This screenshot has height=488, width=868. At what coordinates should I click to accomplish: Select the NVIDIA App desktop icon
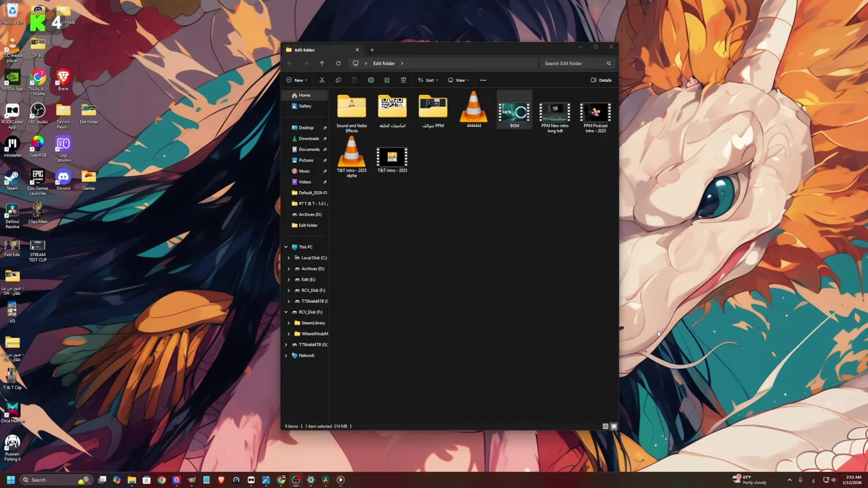point(12,80)
